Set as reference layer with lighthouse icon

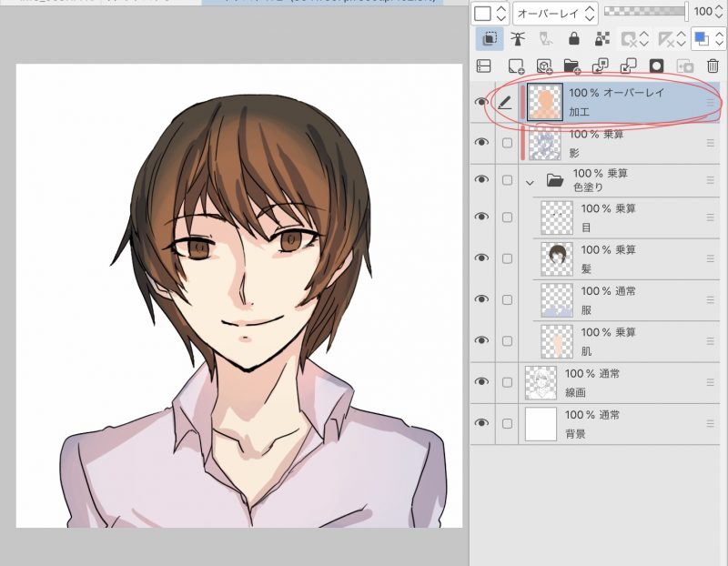click(x=519, y=39)
